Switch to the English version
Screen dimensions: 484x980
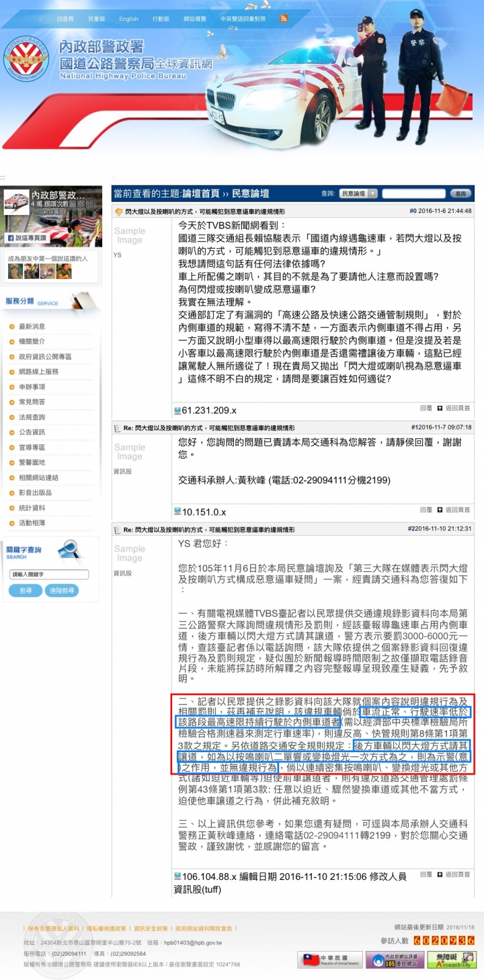[128, 19]
